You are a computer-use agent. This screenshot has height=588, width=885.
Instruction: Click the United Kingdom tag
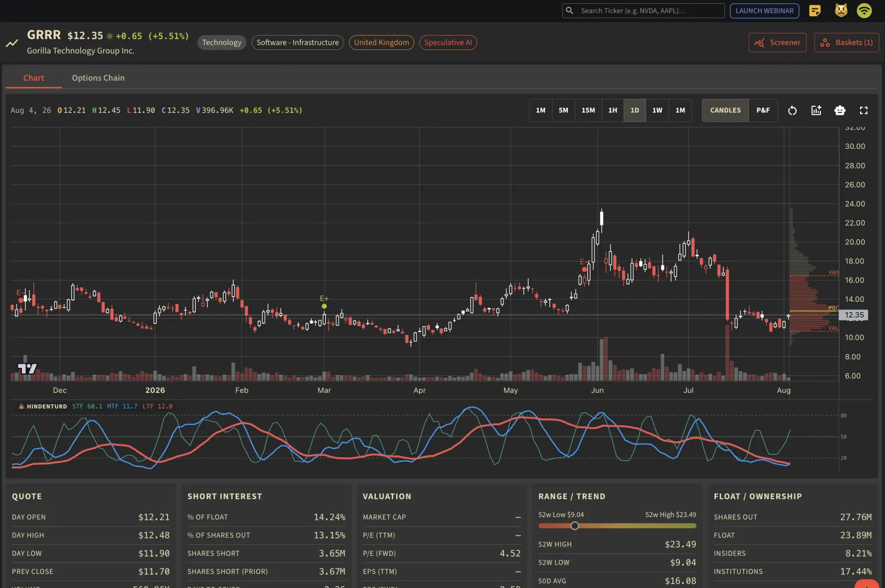point(382,43)
